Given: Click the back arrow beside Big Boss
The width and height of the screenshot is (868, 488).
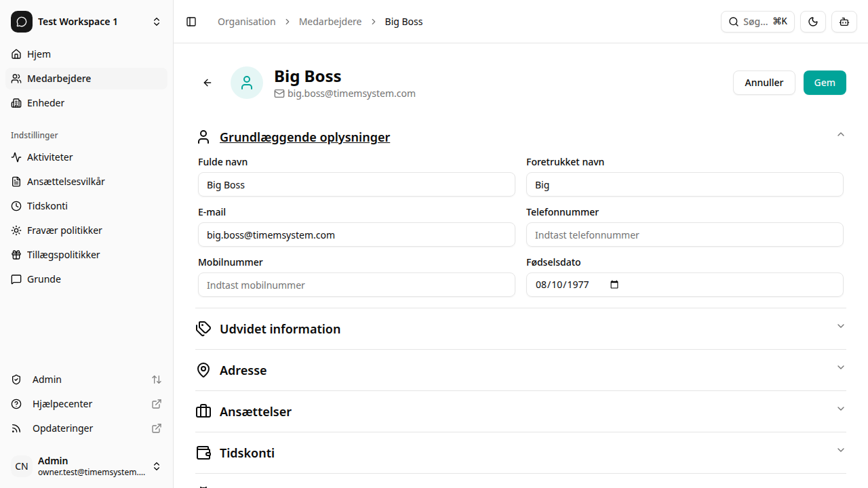Looking at the screenshot, I should pyautogui.click(x=208, y=83).
